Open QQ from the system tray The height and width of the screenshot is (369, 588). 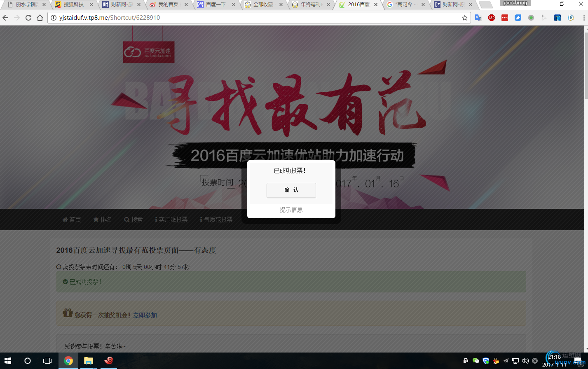tap(495, 361)
